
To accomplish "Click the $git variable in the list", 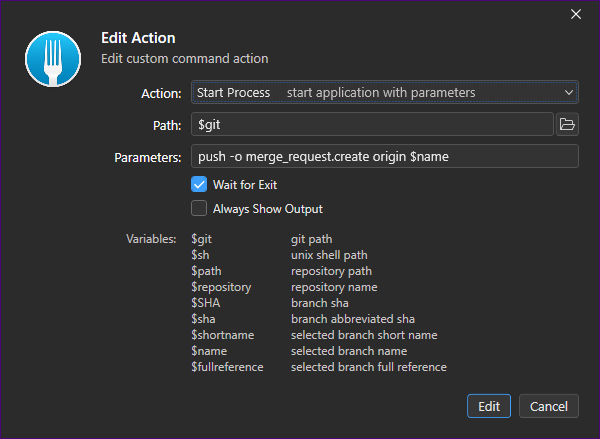I will 201,239.
